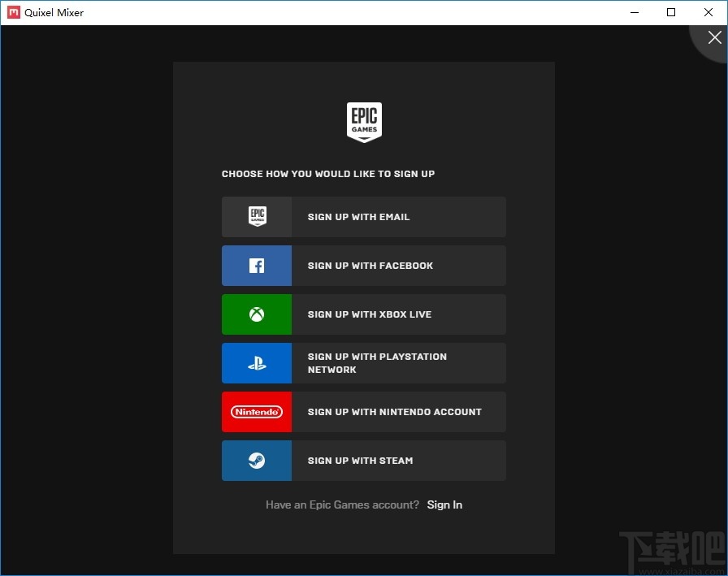
Task: Click 'Choose how you would like to sign up' heading
Action: (328, 174)
